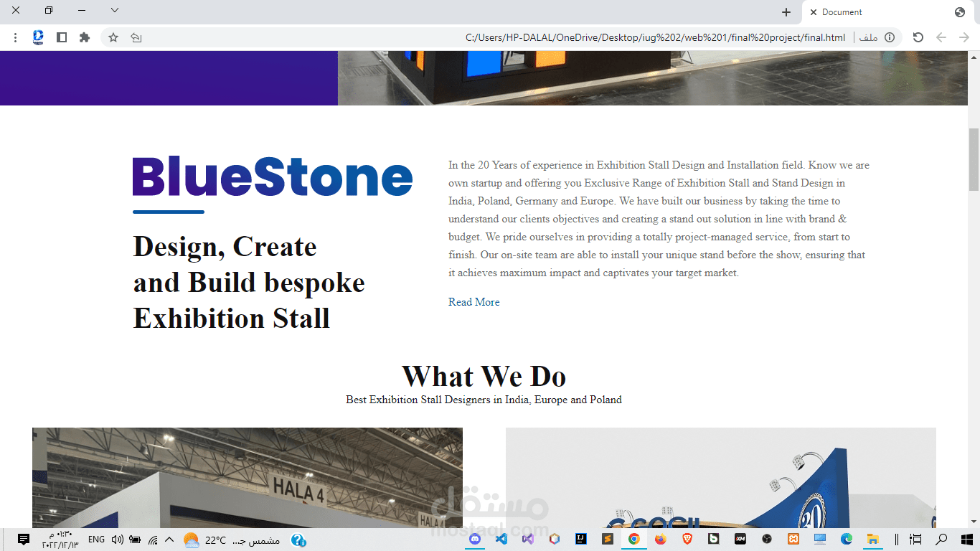Show hidden system tray icons
980x551 pixels.
[169, 540]
